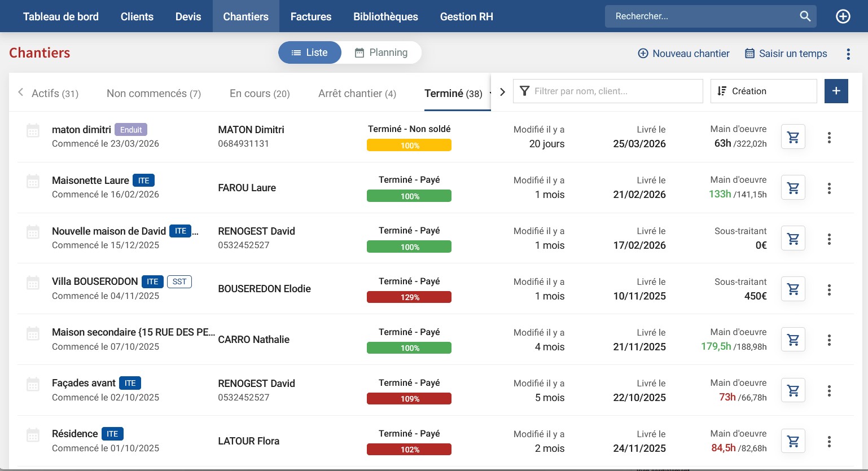The height and width of the screenshot is (471, 868).
Task: Click the red 129% progress bar
Action: click(x=409, y=297)
